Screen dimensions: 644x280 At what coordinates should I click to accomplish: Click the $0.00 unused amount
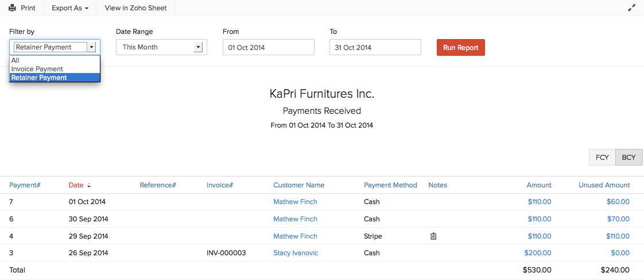[620, 253]
